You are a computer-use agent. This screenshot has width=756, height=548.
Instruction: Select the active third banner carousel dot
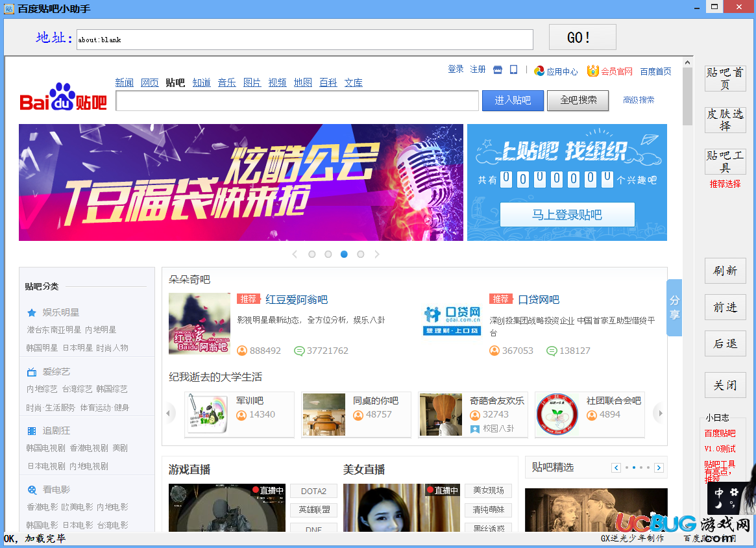(x=344, y=255)
